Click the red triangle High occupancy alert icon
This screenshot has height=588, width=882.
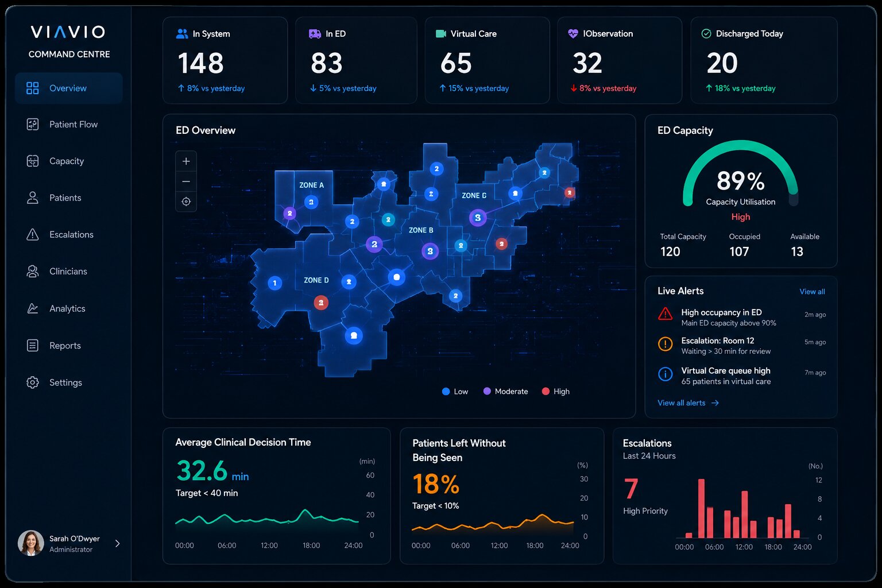(x=665, y=314)
